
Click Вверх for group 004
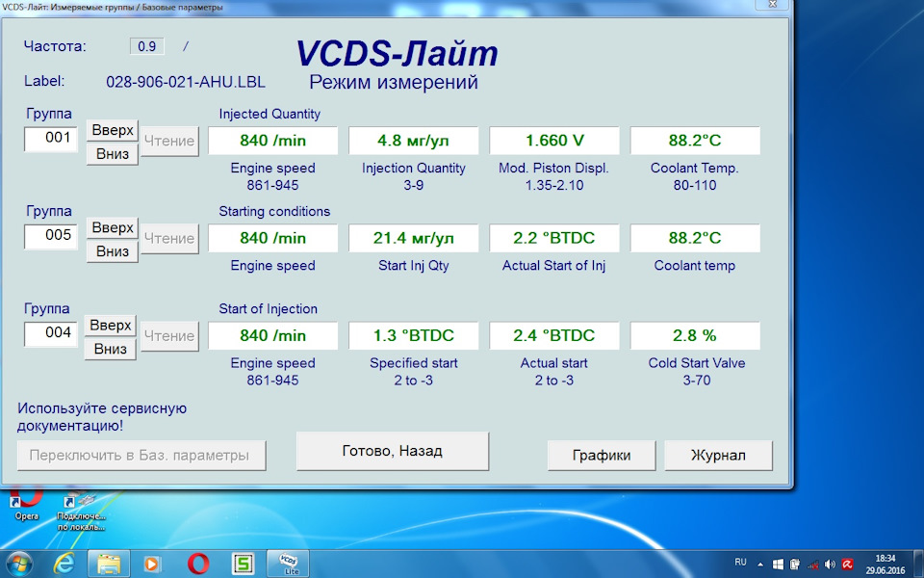[110, 325]
